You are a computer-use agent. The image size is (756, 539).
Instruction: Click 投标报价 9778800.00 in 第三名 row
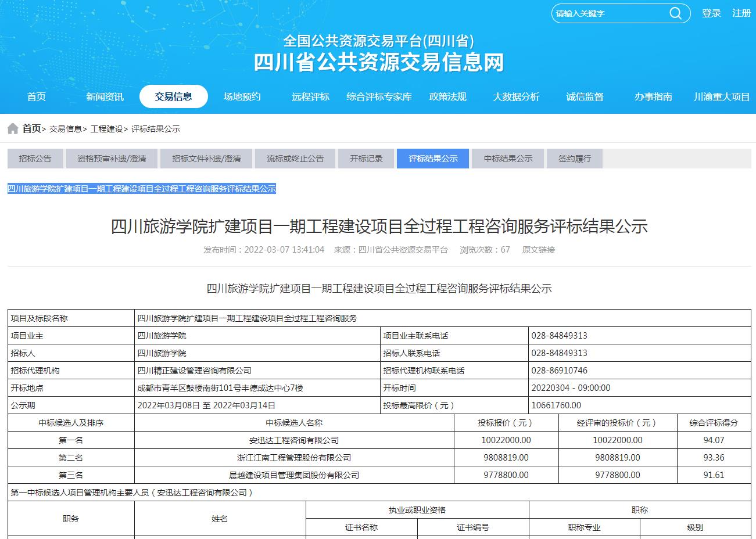pos(506,475)
